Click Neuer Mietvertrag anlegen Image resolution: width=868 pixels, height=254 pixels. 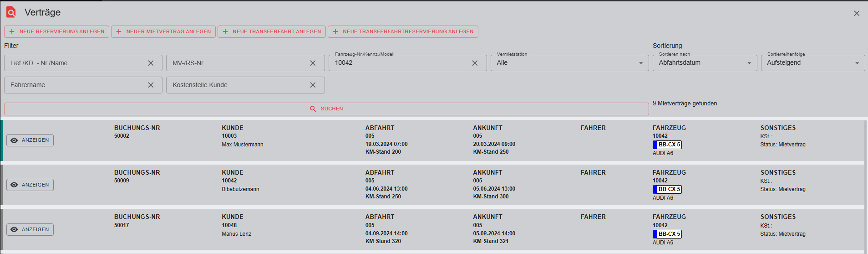163,31
